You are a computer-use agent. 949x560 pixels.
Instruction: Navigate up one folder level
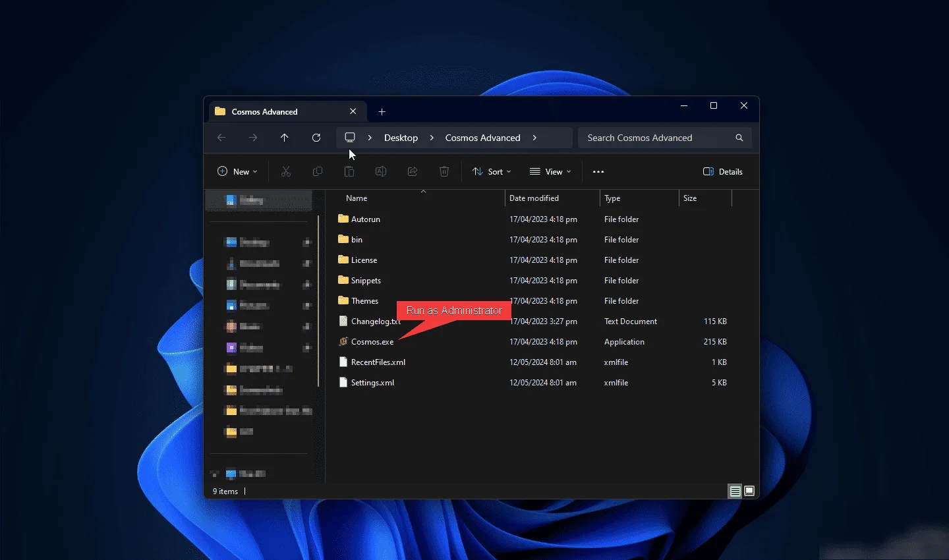(x=285, y=138)
